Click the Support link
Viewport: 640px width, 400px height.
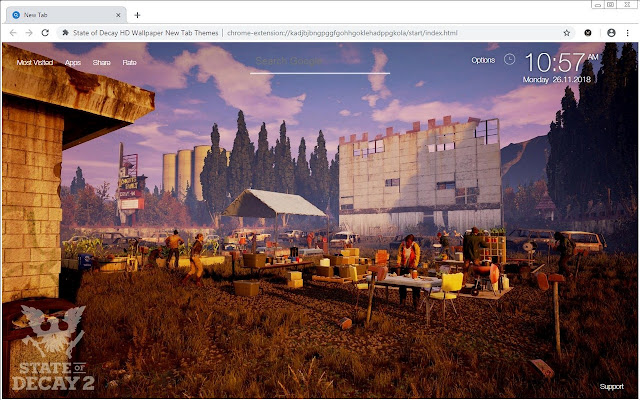click(611, 387)
